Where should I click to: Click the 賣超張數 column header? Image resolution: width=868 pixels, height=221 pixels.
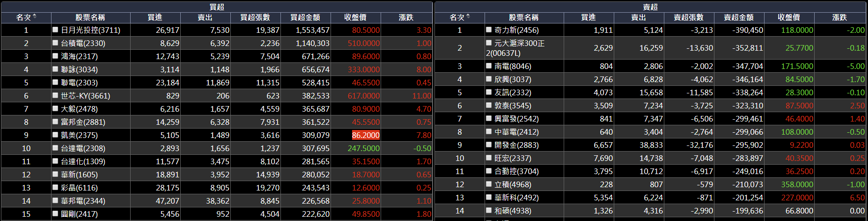pos(689,17)
